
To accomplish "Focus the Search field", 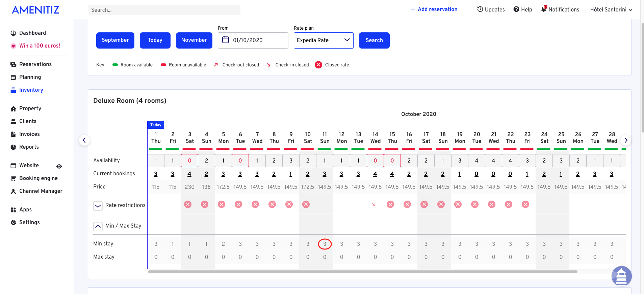I will coord(164,10).
